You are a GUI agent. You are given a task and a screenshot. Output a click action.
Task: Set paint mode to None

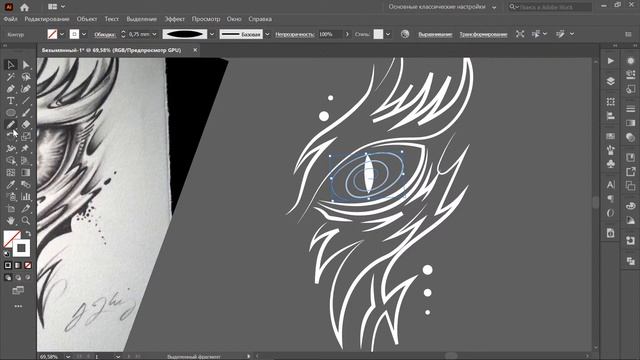click(x=28, y=265)
